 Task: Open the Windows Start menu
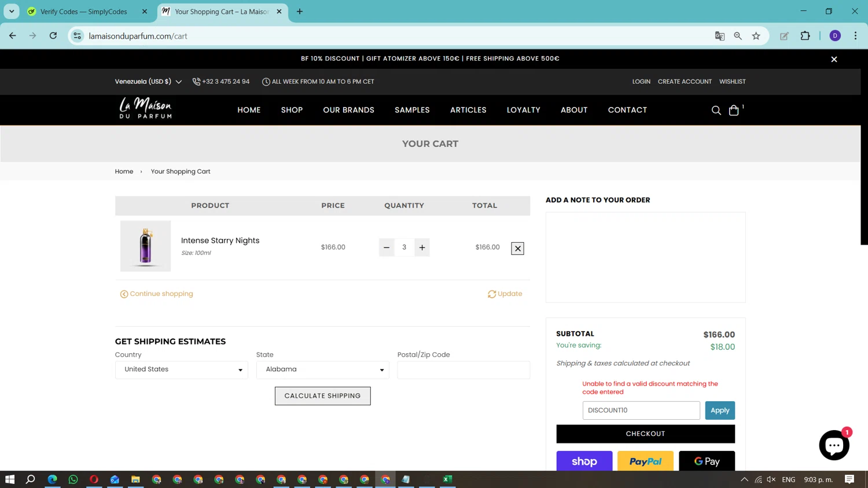pyautogui.click(x=10, y=479)
